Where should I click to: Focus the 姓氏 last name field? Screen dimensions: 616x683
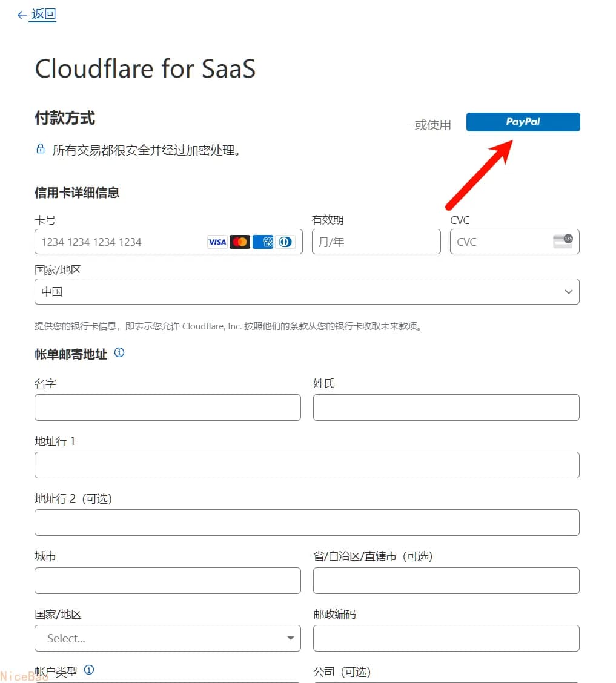coord(446,407)
